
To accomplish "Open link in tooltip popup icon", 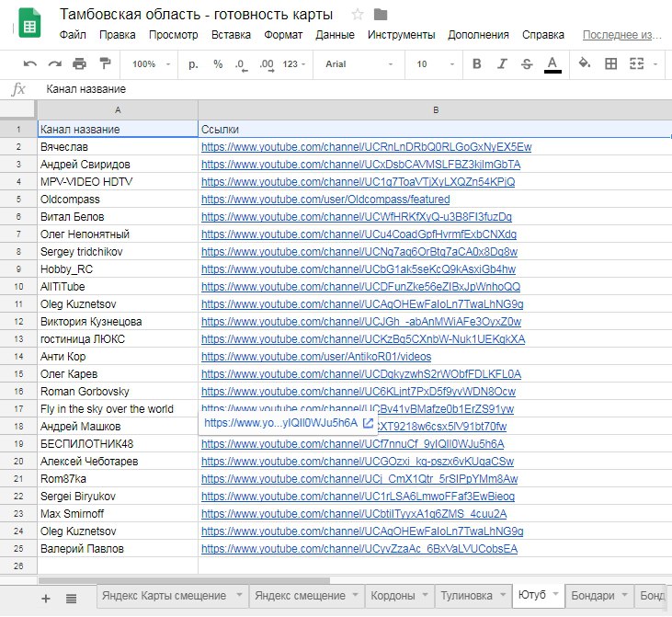I will pyautogui.click(x=368, y=423).
